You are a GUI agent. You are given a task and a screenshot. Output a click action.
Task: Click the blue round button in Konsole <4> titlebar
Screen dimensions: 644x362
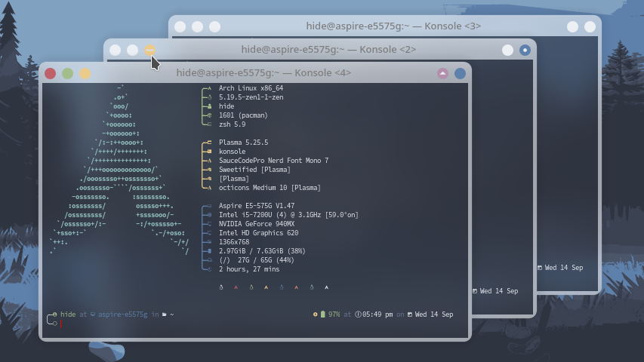point(460,73)
